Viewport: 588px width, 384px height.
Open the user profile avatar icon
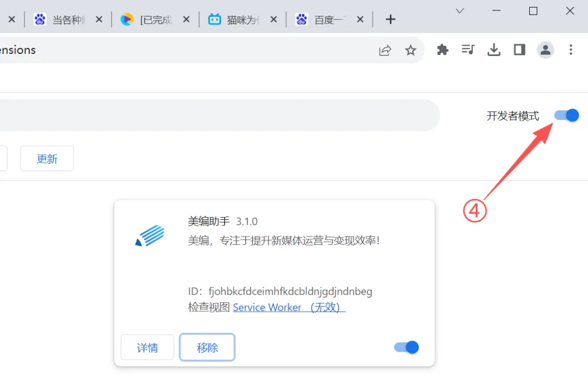pyautogui.click(x=545, y=50)
